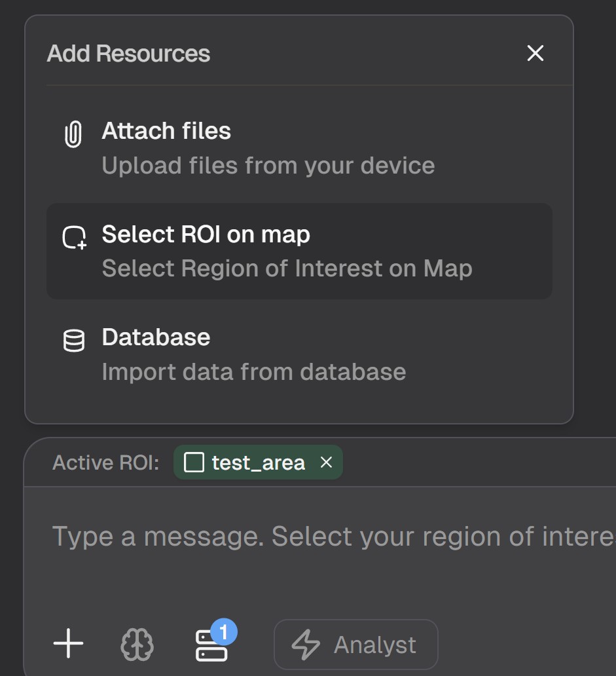Choose Attach files option
Image resolution: width=616 pixels, height=676 pixels.
click(x=299, y=148)
